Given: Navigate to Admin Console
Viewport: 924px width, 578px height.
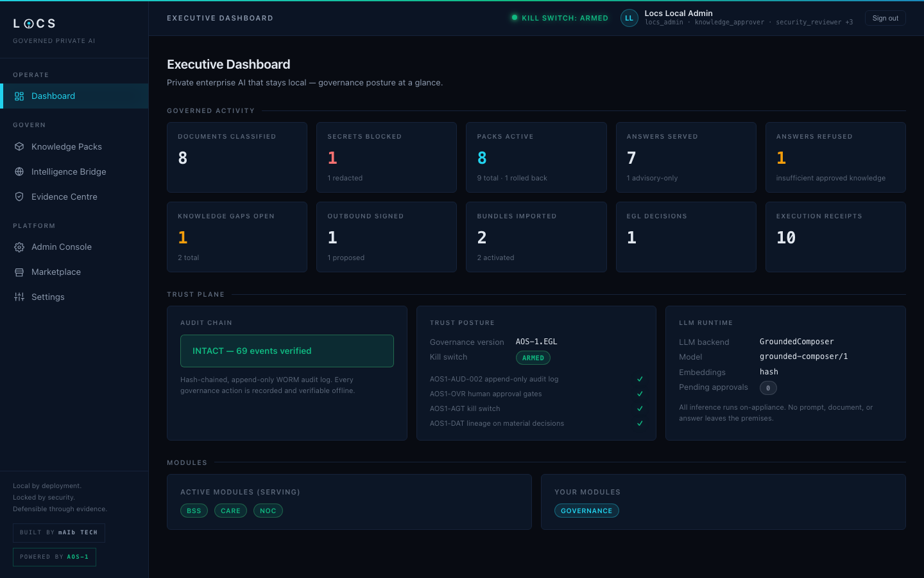Looking at the screenshot, I should point(74,247).
